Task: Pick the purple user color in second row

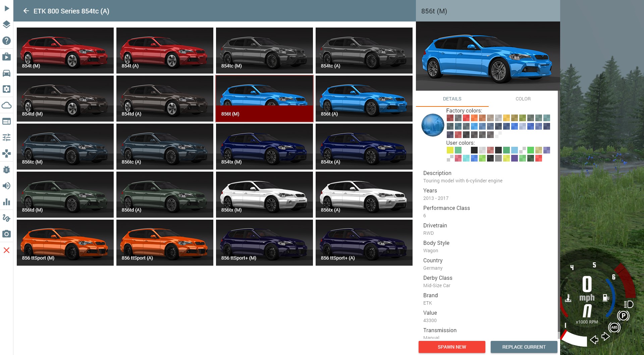Action: (x=515, y=158)
